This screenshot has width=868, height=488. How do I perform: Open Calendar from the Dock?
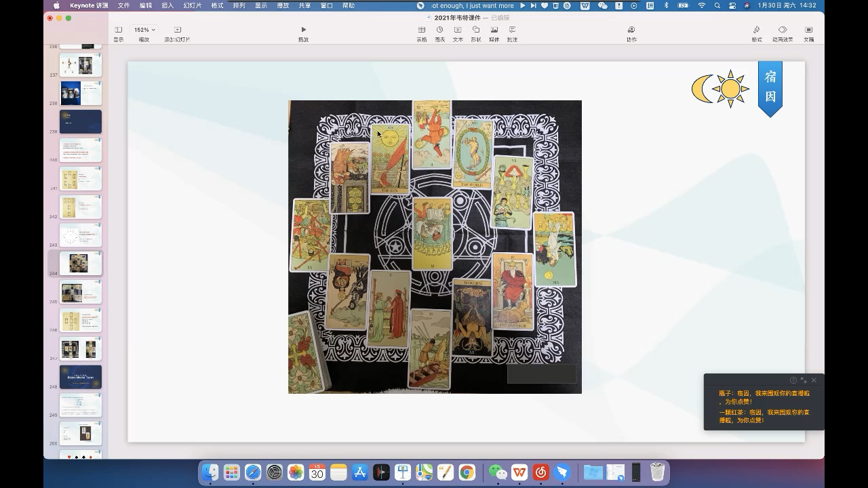coord(317,472)
